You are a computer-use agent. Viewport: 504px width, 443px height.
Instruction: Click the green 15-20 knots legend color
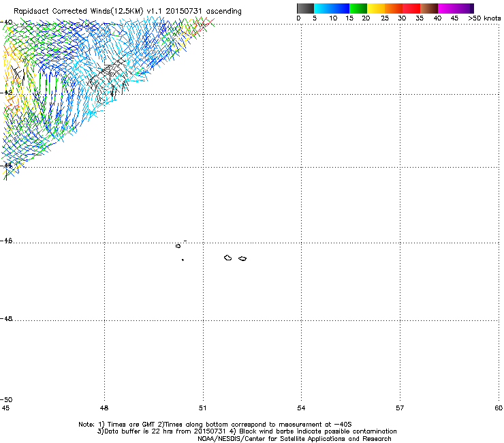pos(358,8)
